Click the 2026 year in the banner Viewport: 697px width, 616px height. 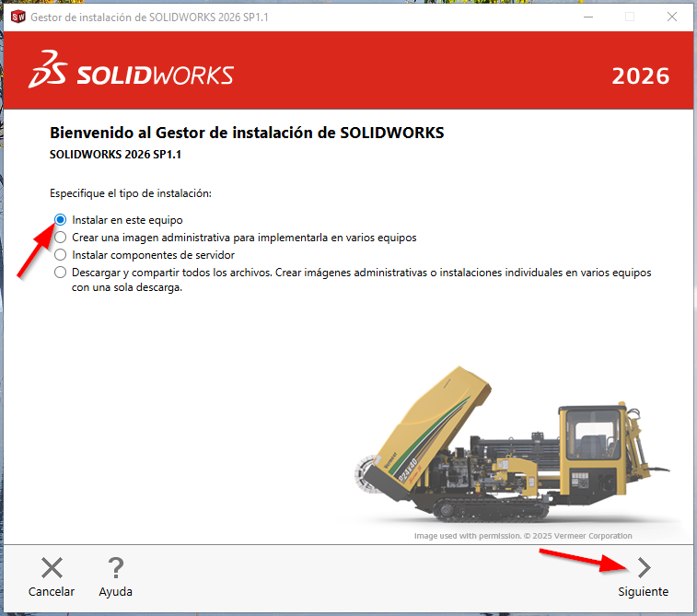[x=641, y=76]
